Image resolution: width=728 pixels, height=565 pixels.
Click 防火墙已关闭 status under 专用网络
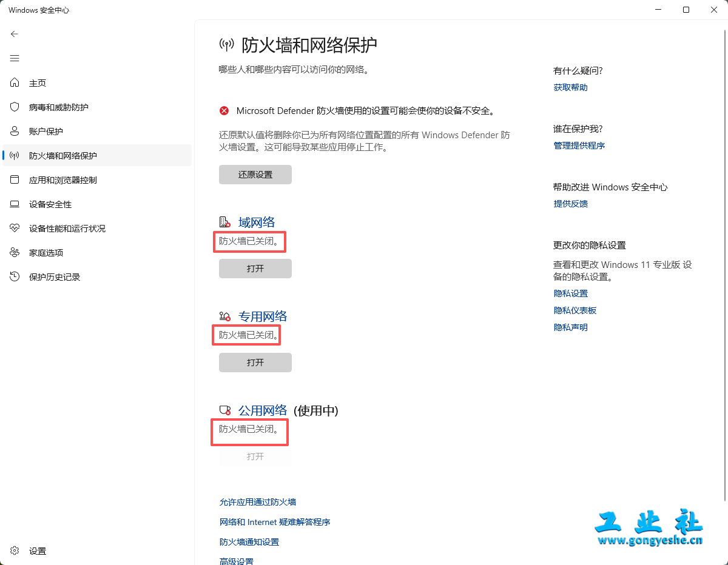249,335
